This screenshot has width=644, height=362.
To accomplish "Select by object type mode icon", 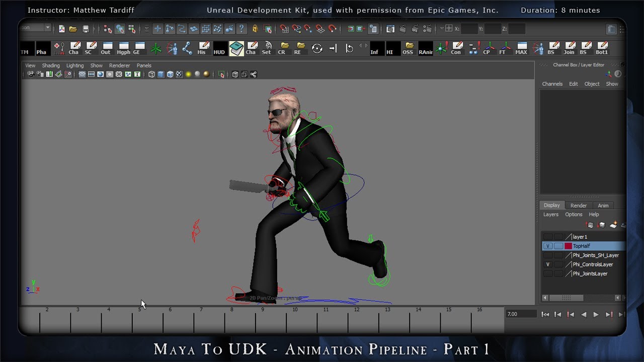I will tap(120, 29).
